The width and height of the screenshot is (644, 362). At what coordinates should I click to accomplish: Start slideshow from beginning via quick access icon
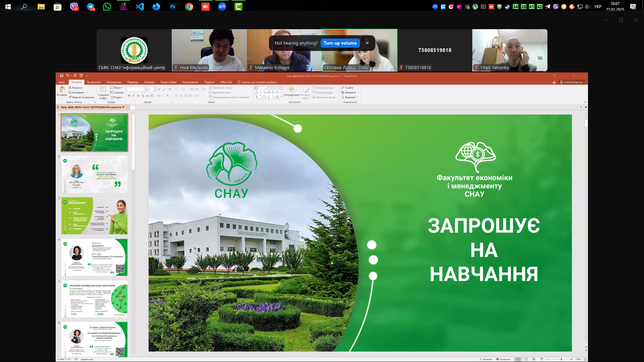81,76
